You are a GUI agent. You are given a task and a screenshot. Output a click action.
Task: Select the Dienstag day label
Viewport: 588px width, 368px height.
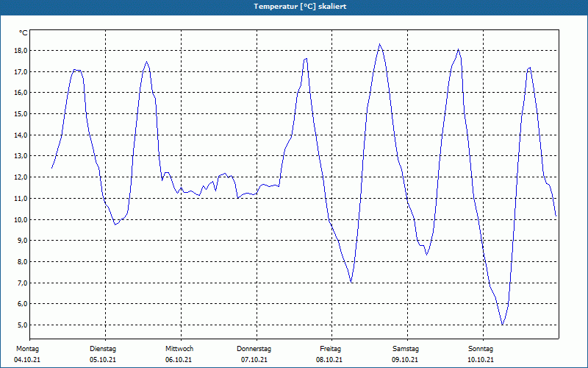pos(103,349)
